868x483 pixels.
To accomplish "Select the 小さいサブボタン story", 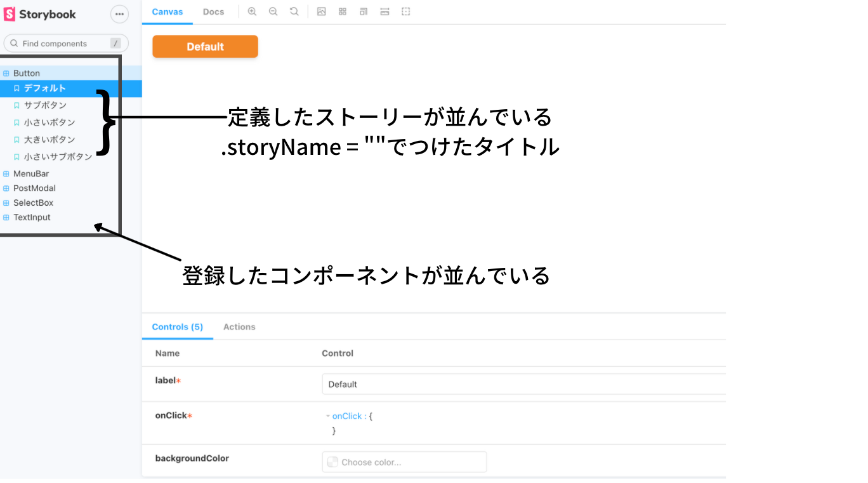I will [x=58, y=157].
